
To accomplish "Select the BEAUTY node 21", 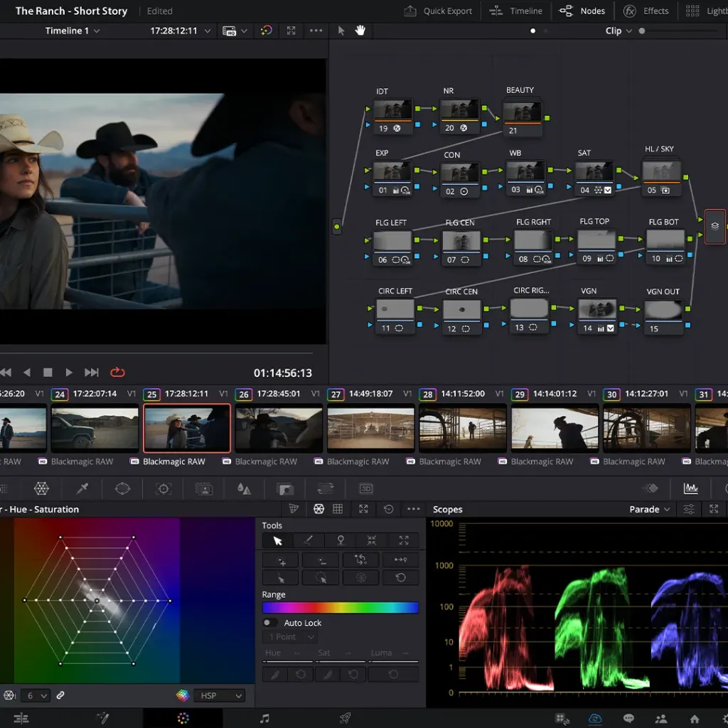I will click(522, 119).
